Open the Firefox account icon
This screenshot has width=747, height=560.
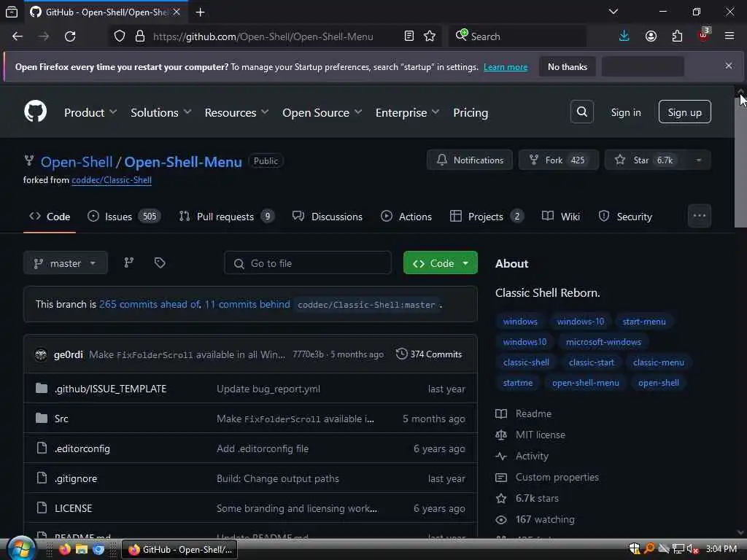coord(651,36)
